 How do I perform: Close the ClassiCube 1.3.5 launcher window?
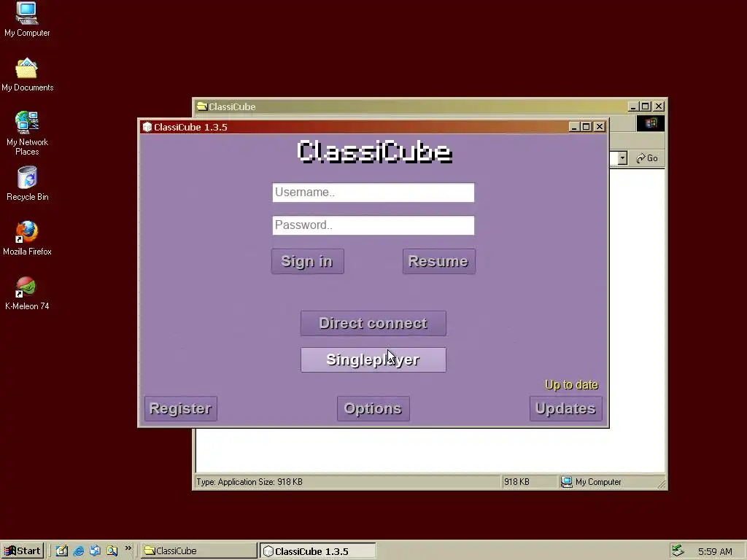pos(600,127)
